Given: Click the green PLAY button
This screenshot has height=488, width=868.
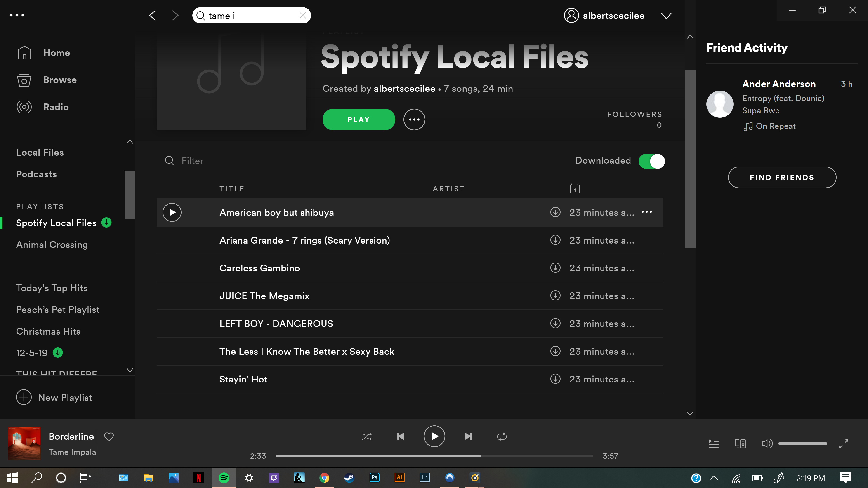Looking at the screenshot, I should [x=359, y=120].
